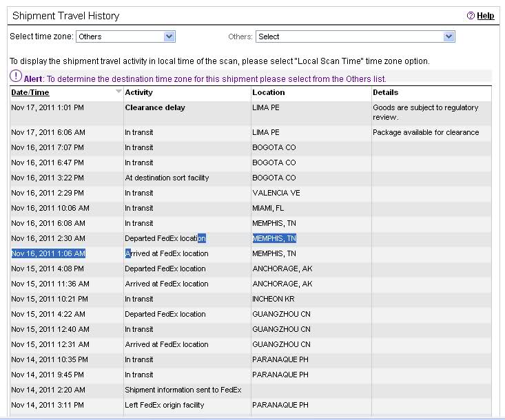Click Goods are subject to regulatory review
Image resolution: width=505 pixels, height=420 pixels.
(426, 112)
